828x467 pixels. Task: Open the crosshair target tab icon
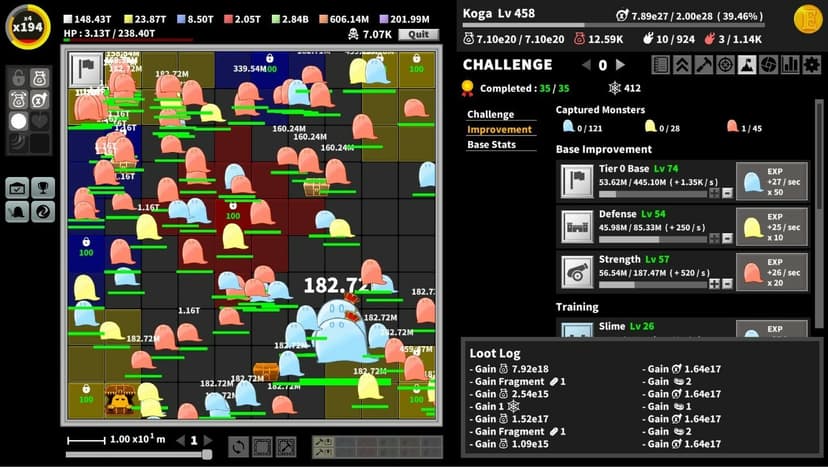click(x=726, y=65)
